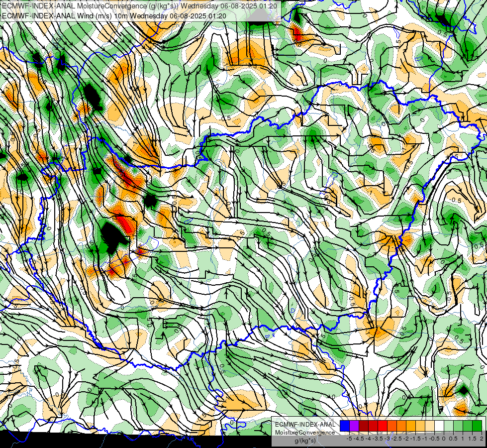Click the maroon swatch between -4.5 and -4
487x448 pixels.
pos(364,426)
